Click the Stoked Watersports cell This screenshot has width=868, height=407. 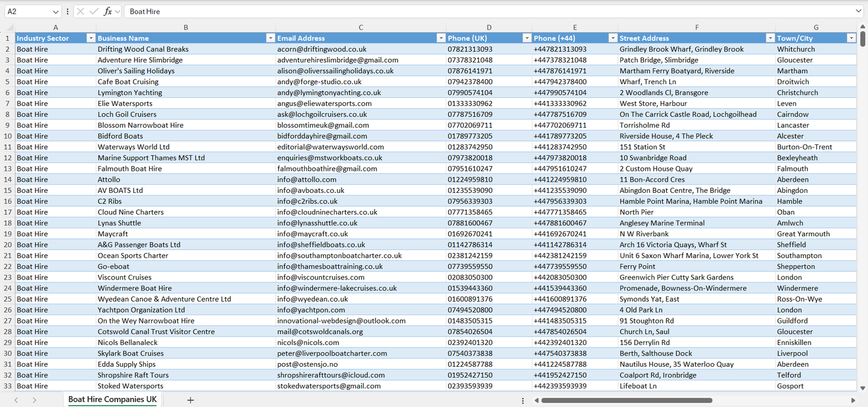186,386
